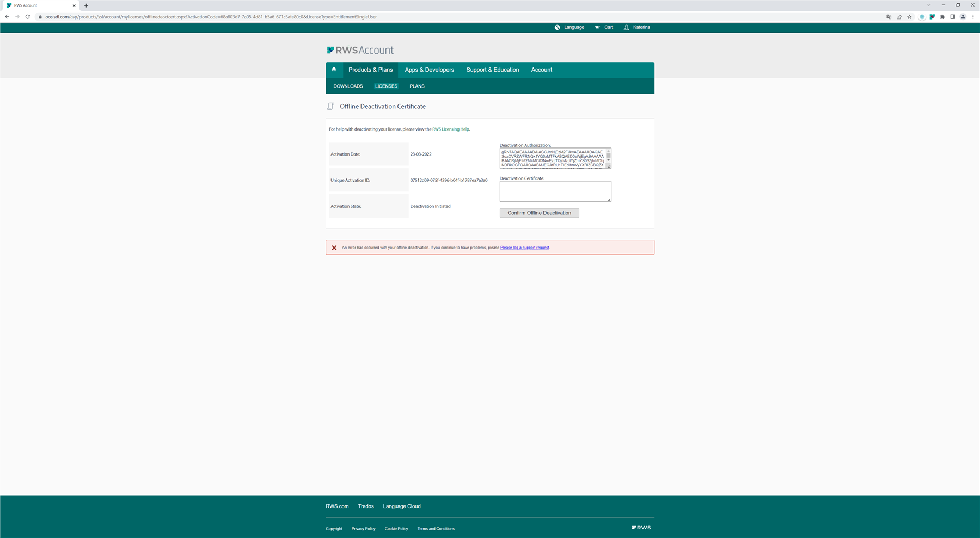980x538 pixels.
Task: Open Support & Education menu
Action: pos(492,70)
